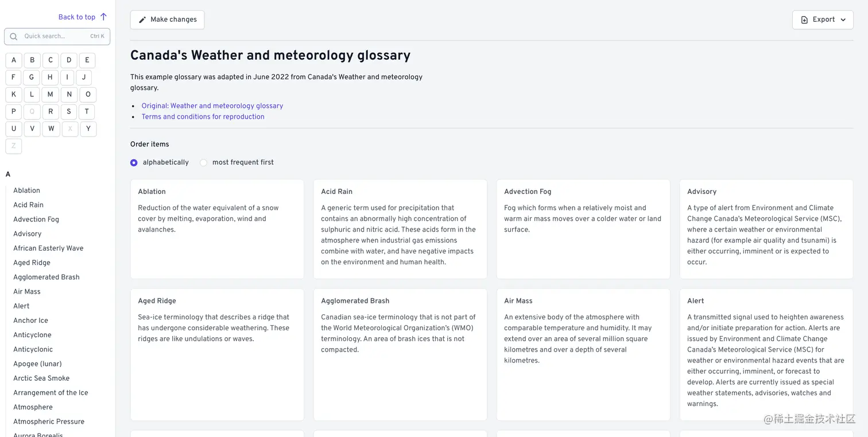Click the Back to top arrow icon

point(103,17)
